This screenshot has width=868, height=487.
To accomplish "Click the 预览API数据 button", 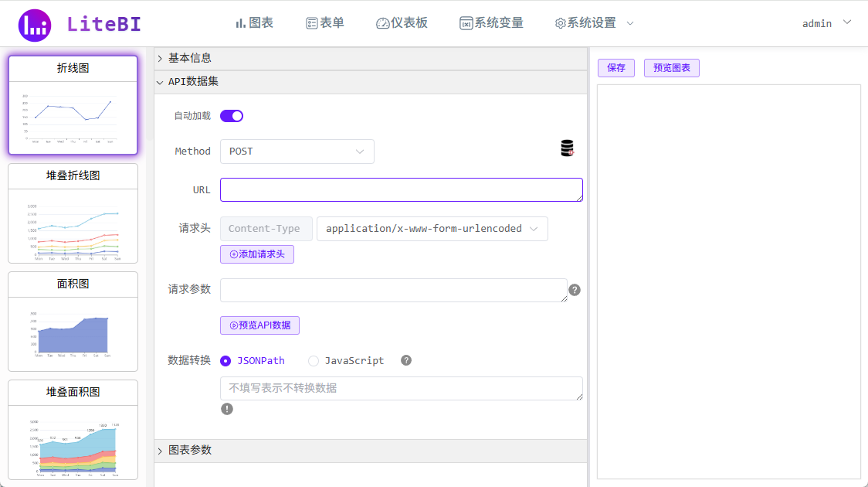I will [x=259, y=325].
